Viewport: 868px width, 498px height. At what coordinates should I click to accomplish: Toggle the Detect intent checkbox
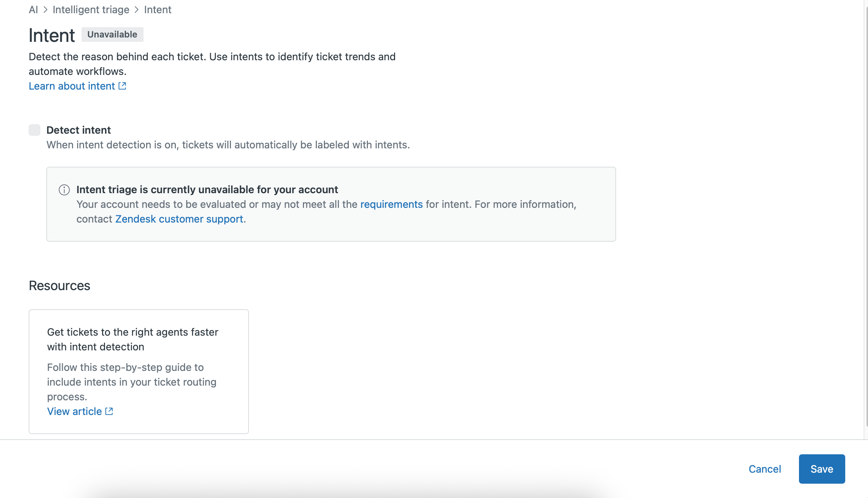point(35,130)
